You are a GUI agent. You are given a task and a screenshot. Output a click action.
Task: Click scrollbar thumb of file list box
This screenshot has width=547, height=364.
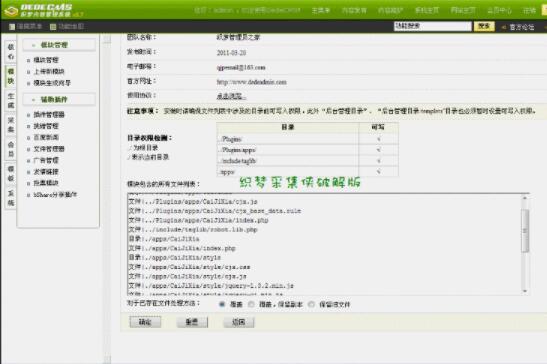click(525, 230)
